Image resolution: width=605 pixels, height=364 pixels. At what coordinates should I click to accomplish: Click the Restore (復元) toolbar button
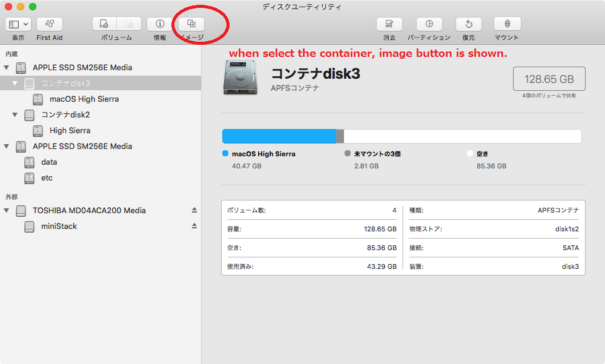point(468,24)
